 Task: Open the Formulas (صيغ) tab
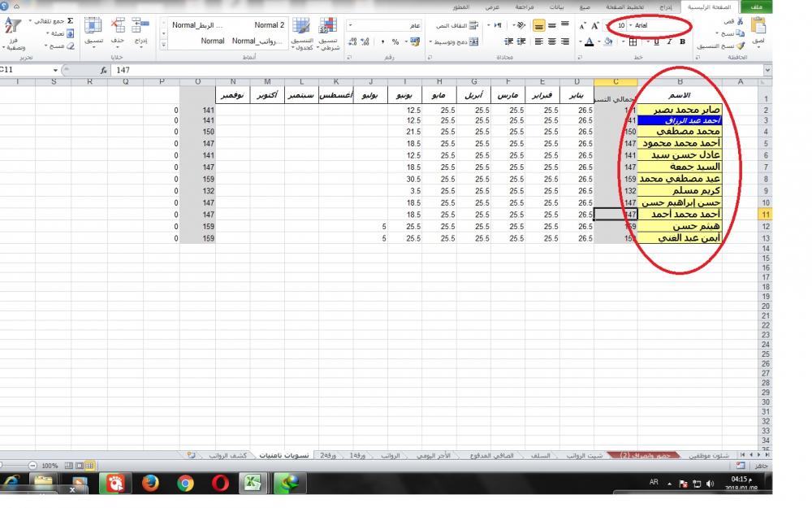[585, 7]
